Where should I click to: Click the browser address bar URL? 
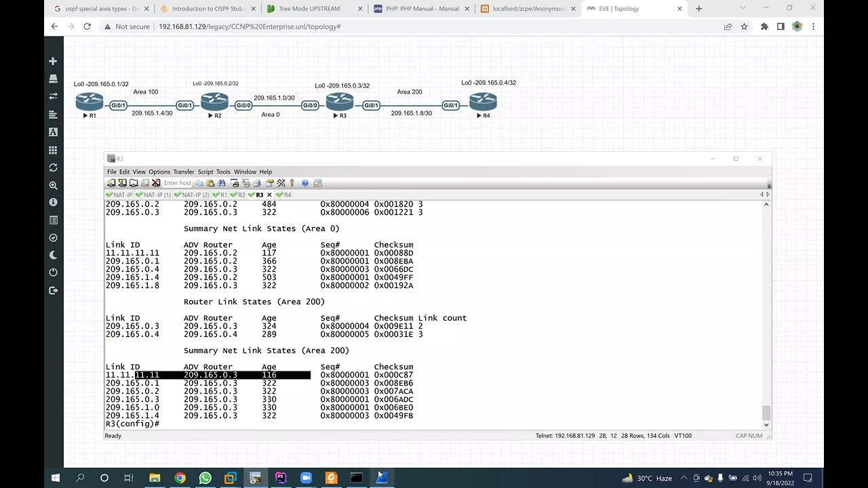pos(250,26)
